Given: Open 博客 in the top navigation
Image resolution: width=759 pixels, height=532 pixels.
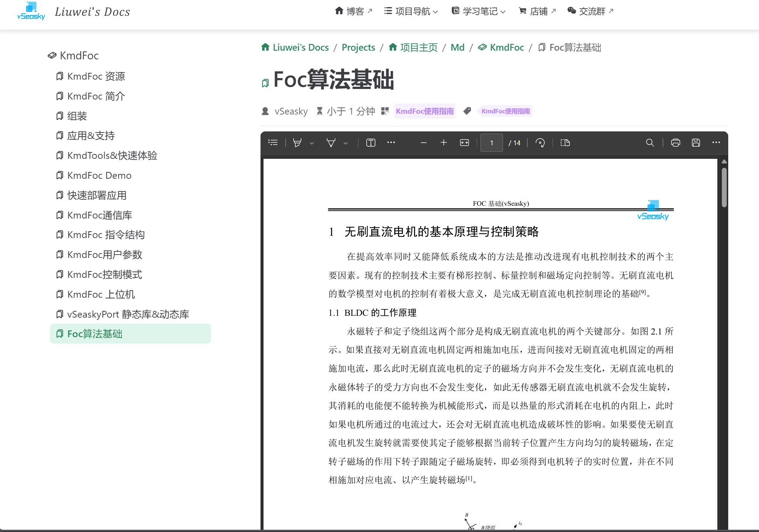Looking at the screenshot, I should [x=354, y=11].
